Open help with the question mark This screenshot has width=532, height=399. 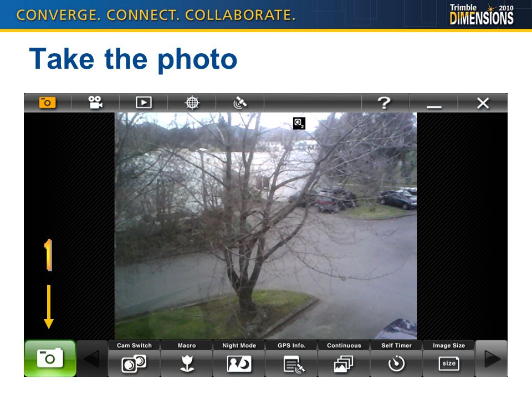click(x=386, y=103)
